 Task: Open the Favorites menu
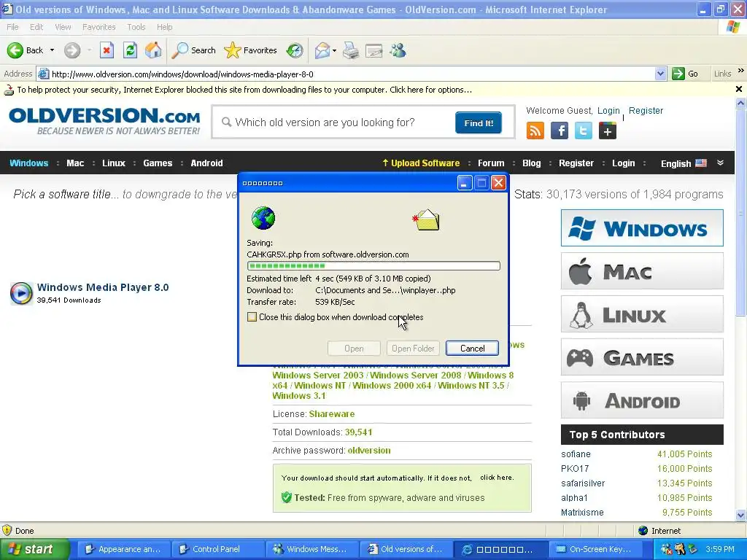click(98, 27)
